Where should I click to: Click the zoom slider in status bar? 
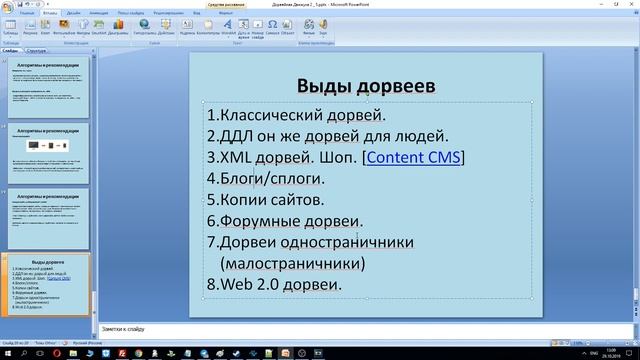pyautogui.click(x=609, y=343)
